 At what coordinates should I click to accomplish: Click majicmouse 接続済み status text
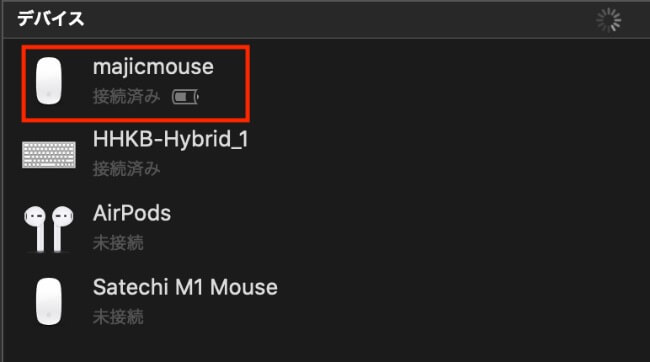click(126, 97)
